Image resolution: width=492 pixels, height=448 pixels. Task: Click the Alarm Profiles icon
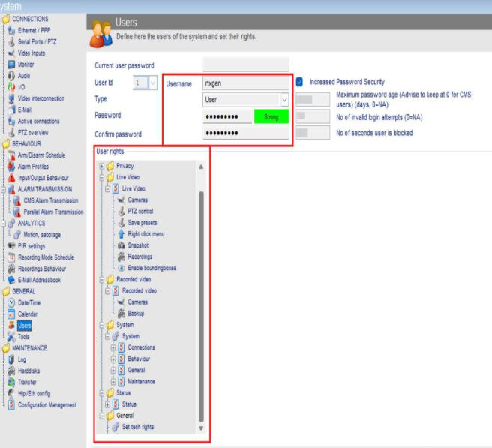[11, 167]
